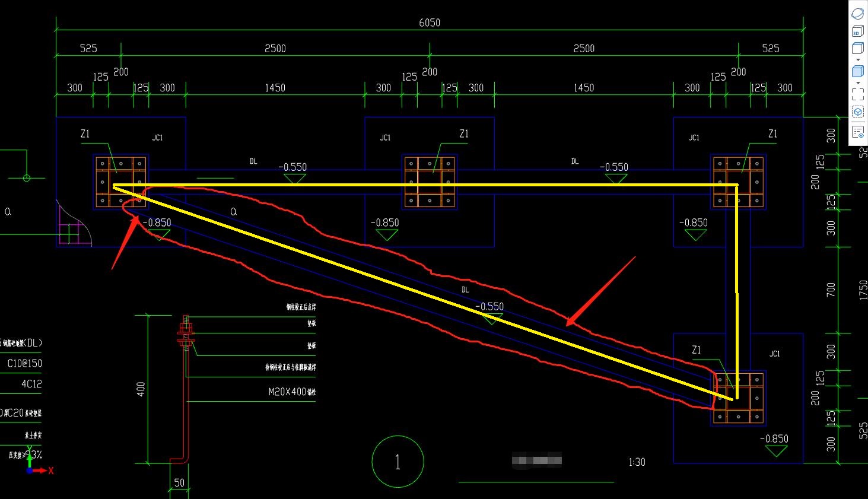The image size is (868, 499).
Task: Open the dropdown arrow below the wireframe cube
Action: pyautogui.click(x=858, y=60)
